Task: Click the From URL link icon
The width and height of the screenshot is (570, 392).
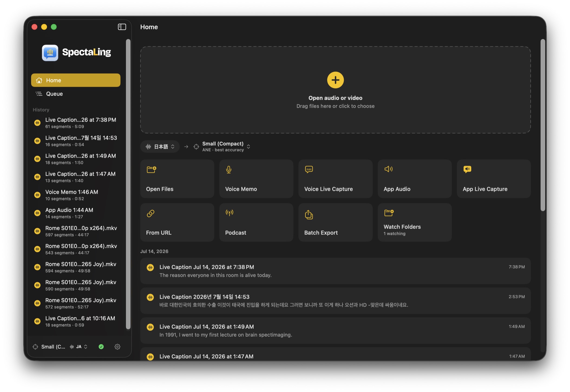Action: tap(150, 213)
